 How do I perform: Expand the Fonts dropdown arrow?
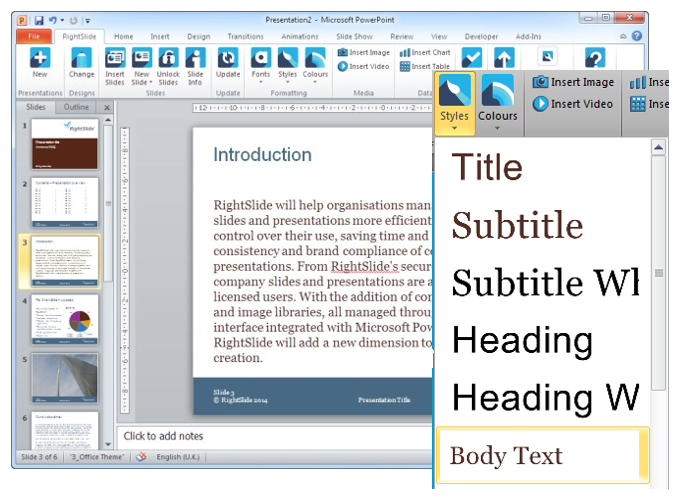point(261,82)
